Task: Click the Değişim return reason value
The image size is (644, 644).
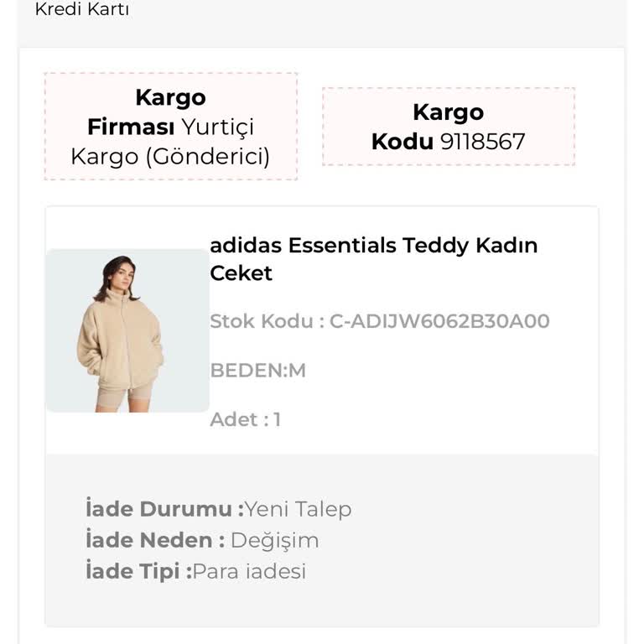Action: (274, 540)
